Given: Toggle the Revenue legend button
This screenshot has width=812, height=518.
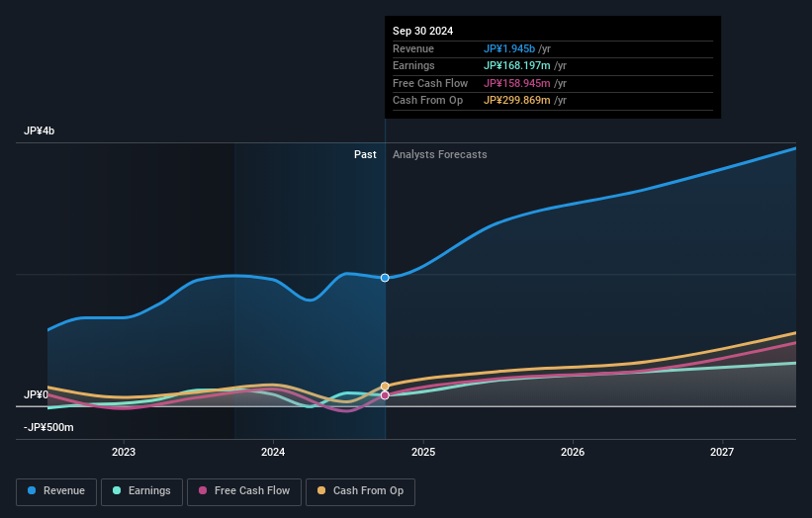Looking at the screenshot, I should 56,491.
